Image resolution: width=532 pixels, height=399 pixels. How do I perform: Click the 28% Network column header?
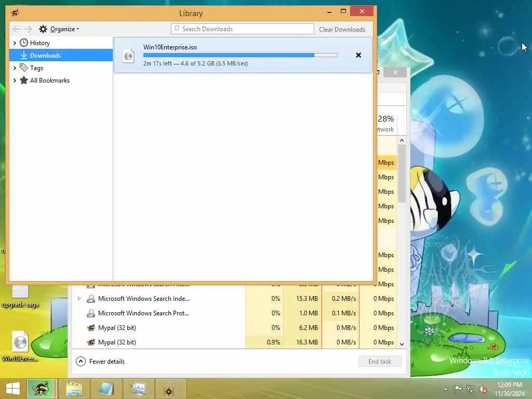pos(387,124)
